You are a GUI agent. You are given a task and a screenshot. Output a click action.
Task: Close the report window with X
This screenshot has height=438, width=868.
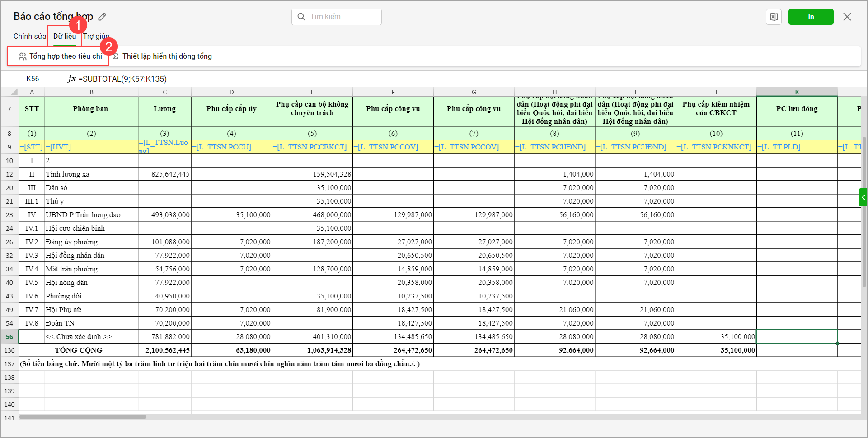[847, 17]
